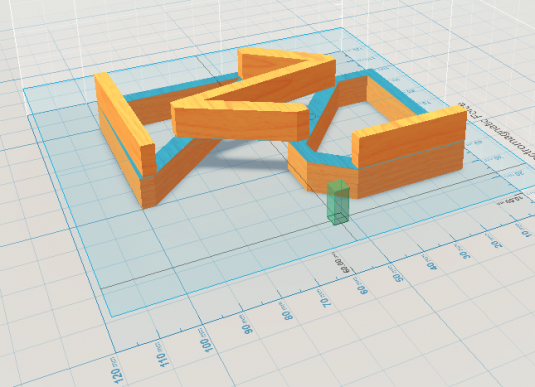Click the blue 60 mm ruler label
Image resolution: width=535 pixels, height=387 pixels.
tap(362, 286)
